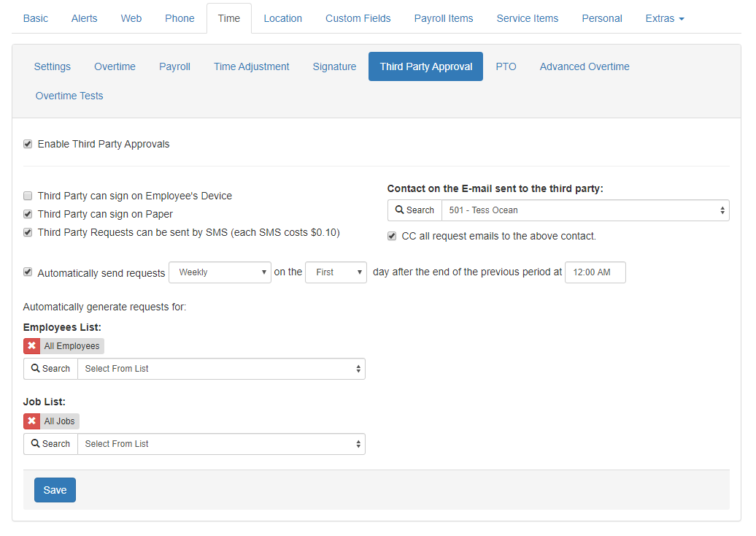The height and width of the screenshot is (536, 756).
Task: Click the 12:00 AM time field
Action: pos(595,272)
